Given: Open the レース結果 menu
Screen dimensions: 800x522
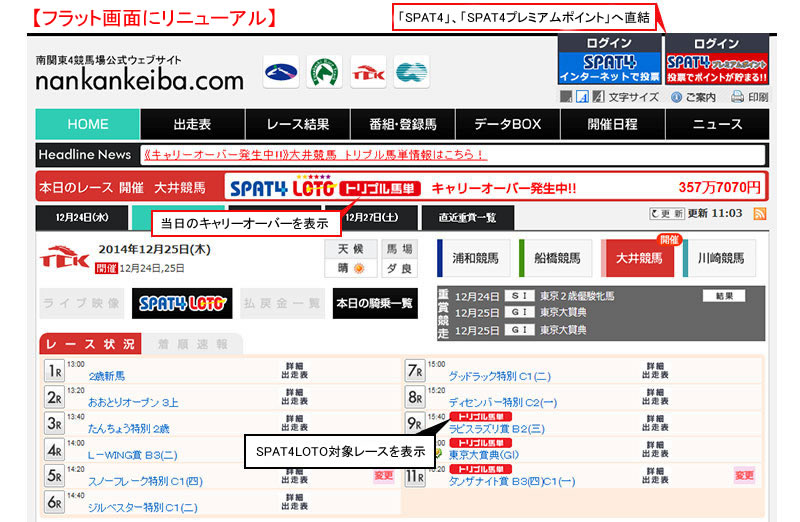Looking at the screenshot, I should [298, 124].
